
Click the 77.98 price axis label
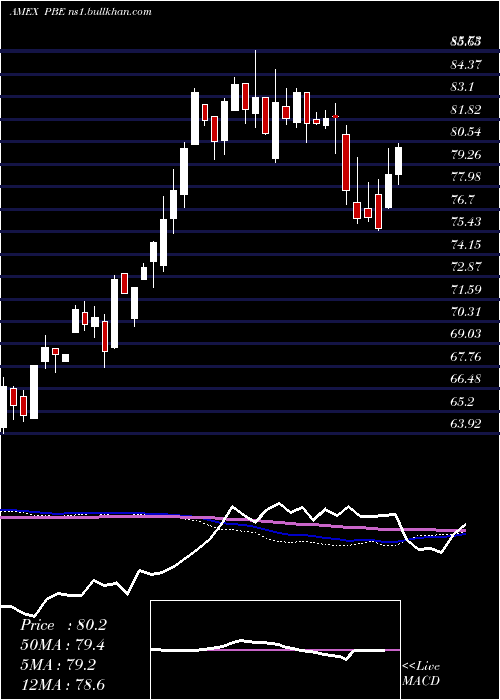tap(466, 177)
